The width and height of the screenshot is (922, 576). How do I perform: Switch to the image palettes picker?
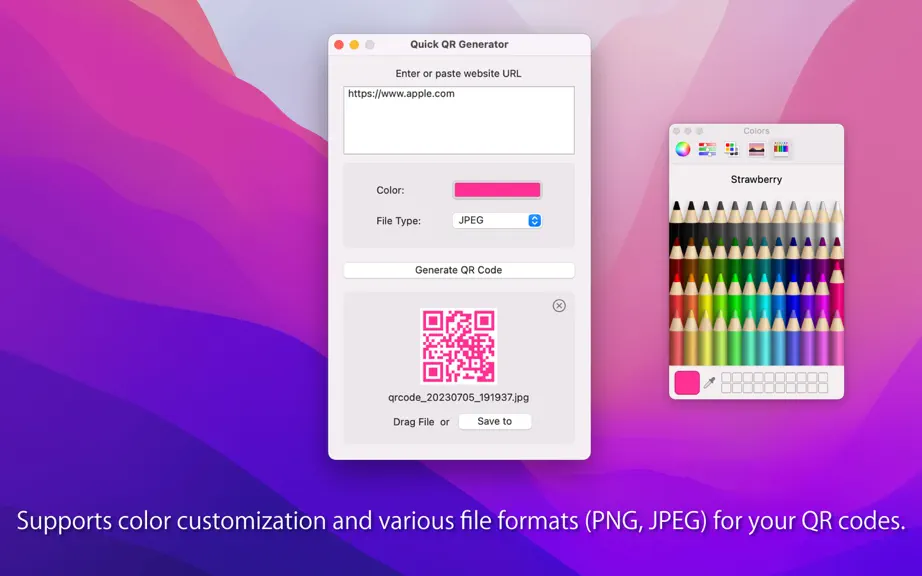pyautogui.click(x=756, y=149)
